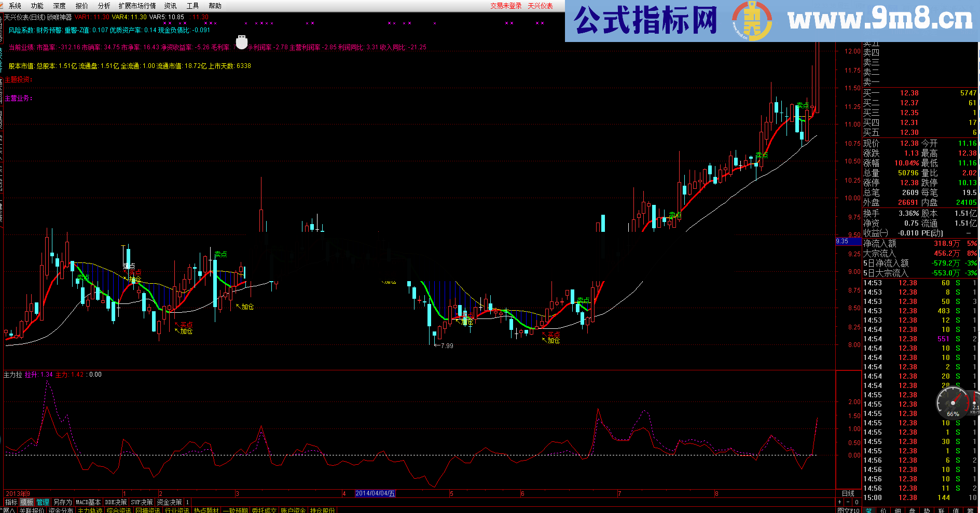Click the 交易未登录 login link
This screenshot has height=513, width=980.
506,6
